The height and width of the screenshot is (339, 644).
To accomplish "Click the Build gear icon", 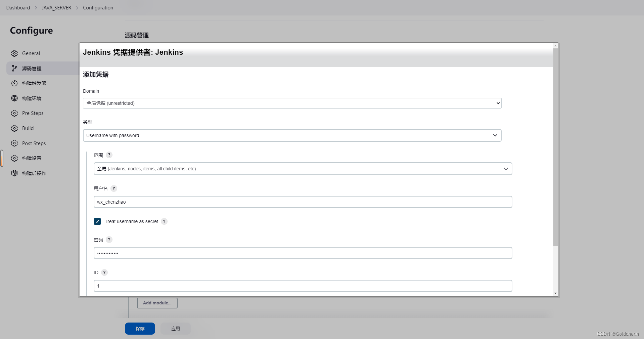I will point(14,128).
